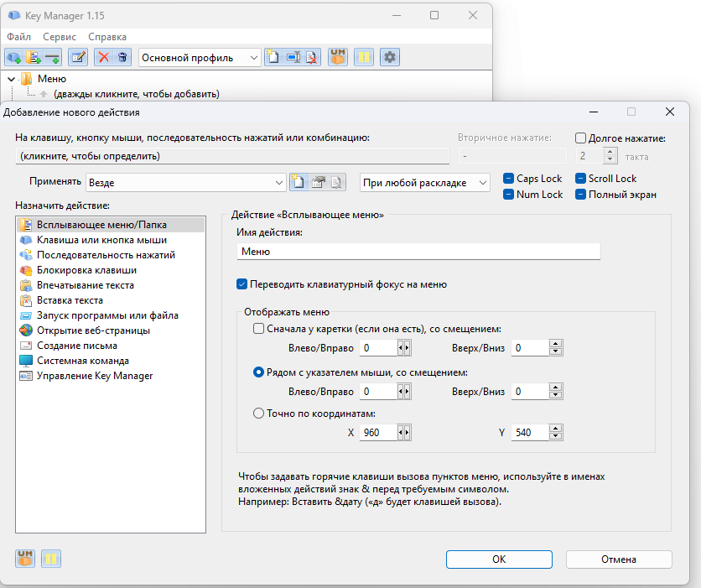This screenshot has width=701, height=588.
Task: Click the new profile icon beside the profile dropdown
Action: [273, 57]
